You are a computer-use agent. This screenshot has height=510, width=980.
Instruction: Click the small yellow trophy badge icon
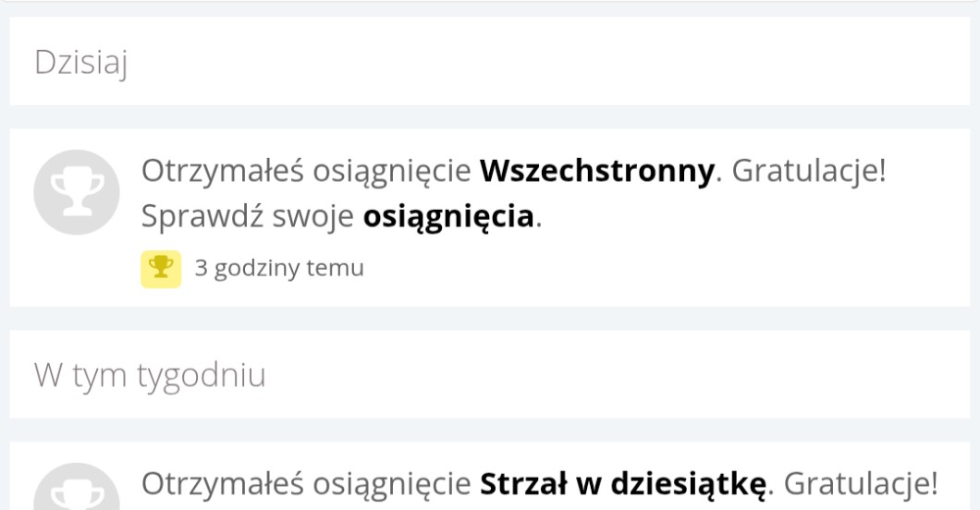pyautogui.click(x=161, y=269)
